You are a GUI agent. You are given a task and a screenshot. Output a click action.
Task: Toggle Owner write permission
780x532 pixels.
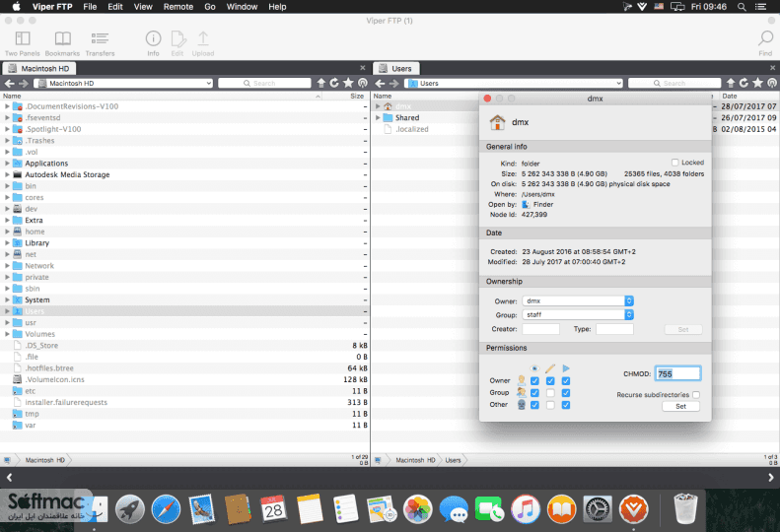pos(550,381)
